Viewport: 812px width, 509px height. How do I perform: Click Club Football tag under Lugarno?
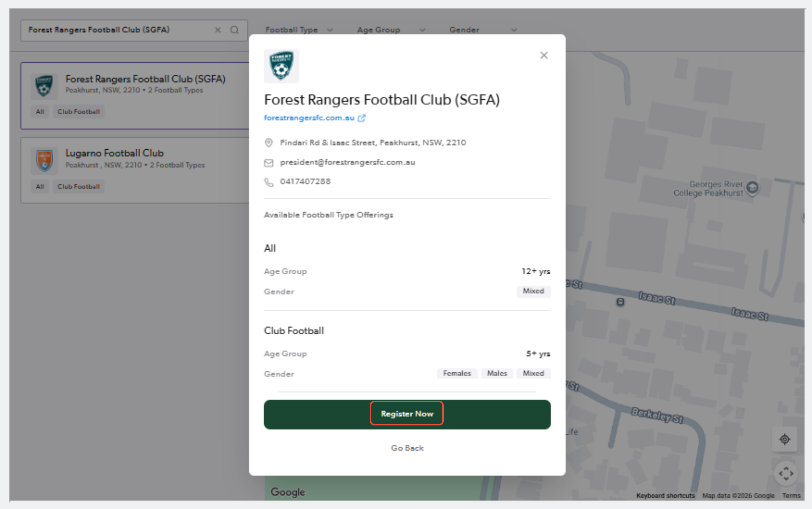79,187
